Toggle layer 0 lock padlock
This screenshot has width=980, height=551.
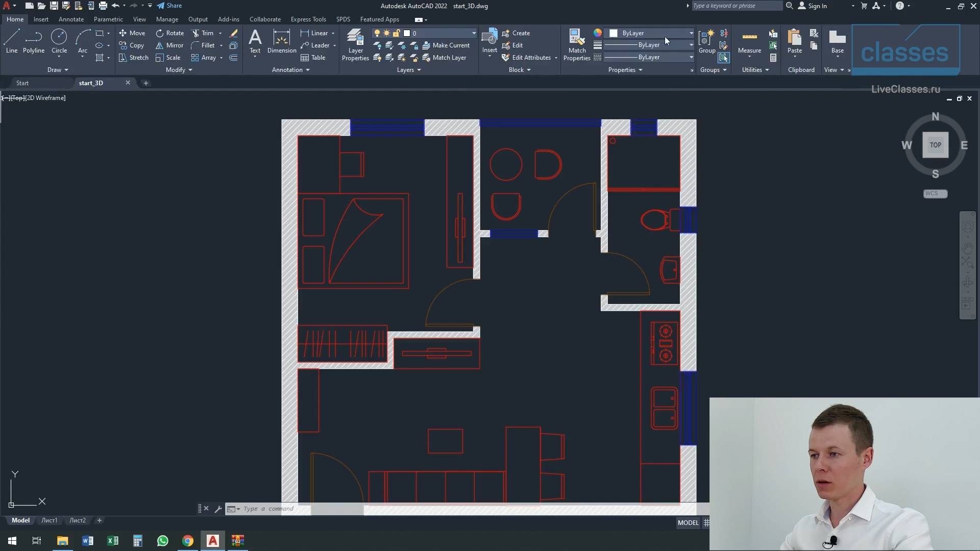pyautogui.click(x=396, y=33)
